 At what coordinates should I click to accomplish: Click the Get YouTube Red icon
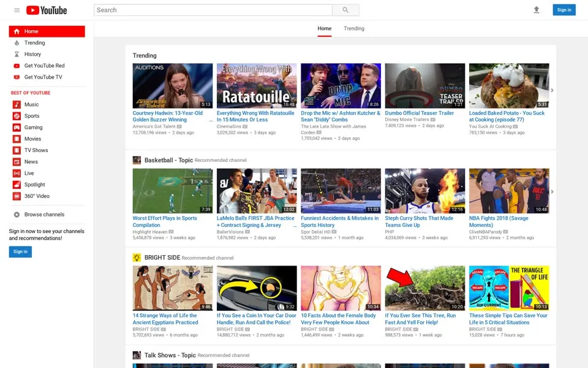tap(17, 66)
